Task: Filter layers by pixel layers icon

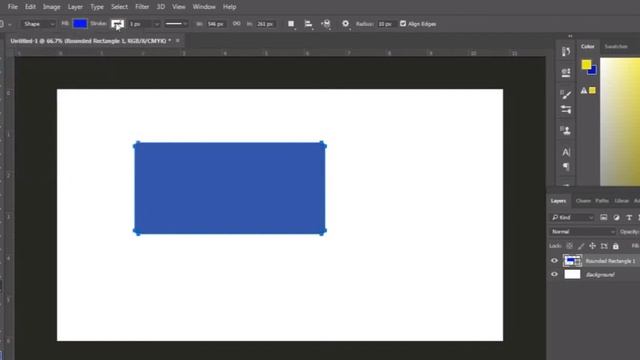Action: [x=604, y=218]
